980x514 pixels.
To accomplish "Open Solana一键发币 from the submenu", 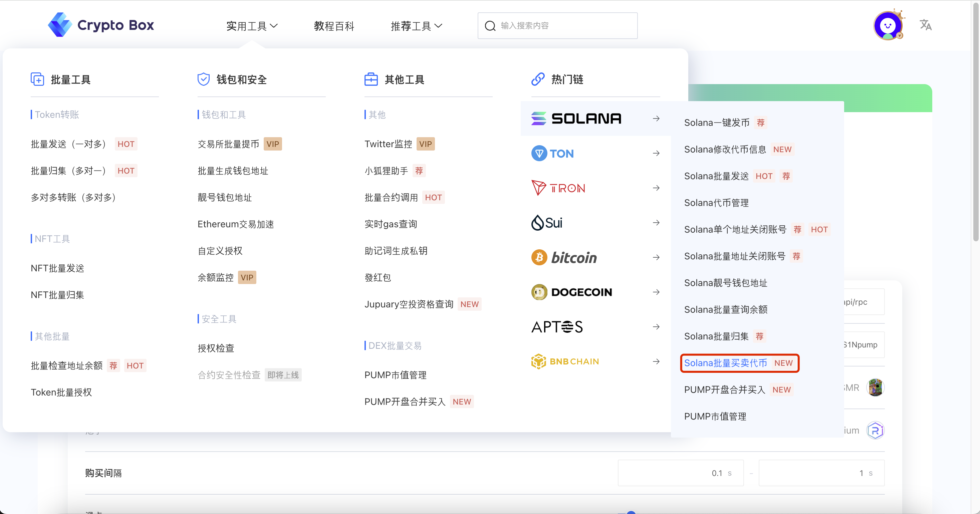I will click(x=717, y=122).
